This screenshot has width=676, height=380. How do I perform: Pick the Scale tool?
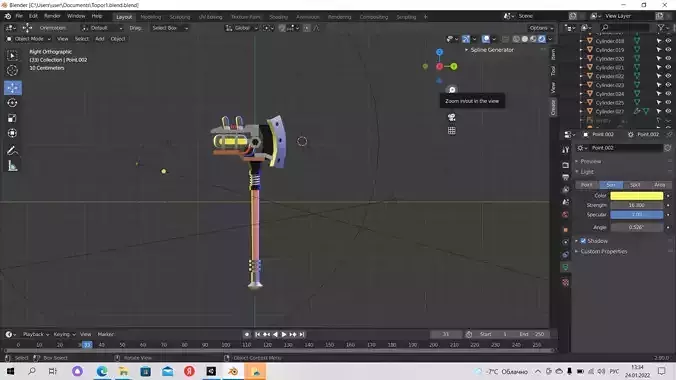[12, 118]
